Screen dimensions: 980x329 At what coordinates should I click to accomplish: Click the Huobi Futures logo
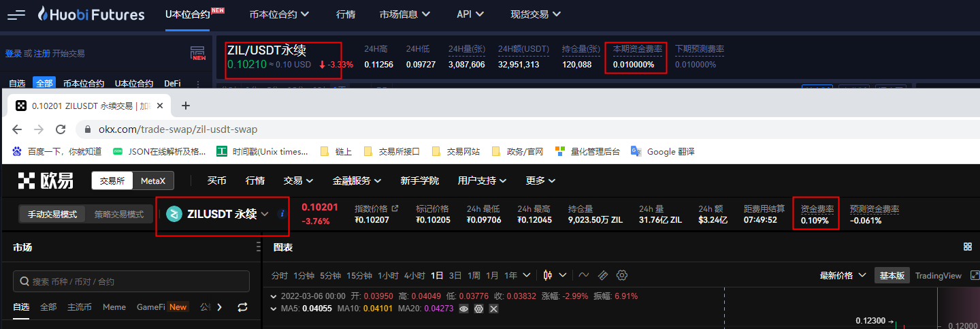[91, 14]
